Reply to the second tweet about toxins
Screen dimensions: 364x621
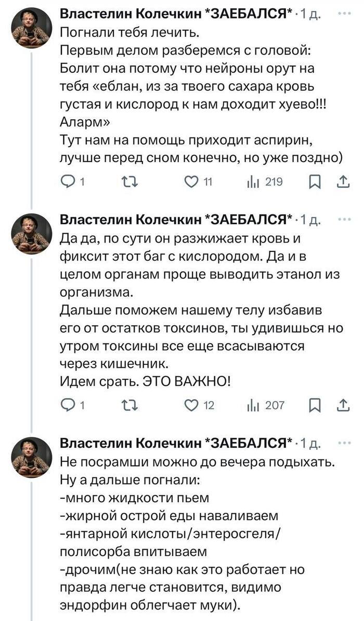pos(68,404)
